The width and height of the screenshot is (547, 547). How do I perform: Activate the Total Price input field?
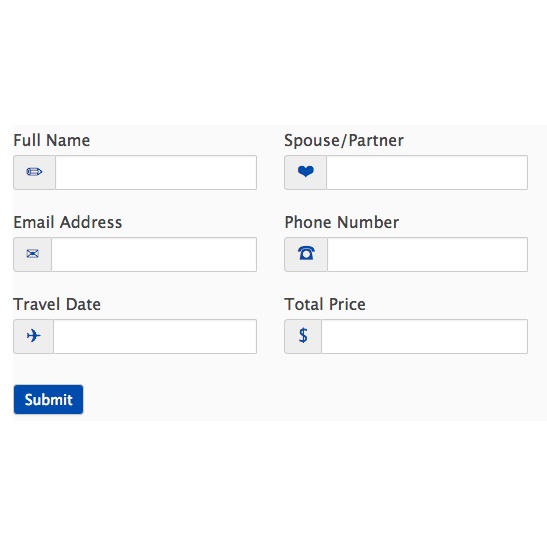[425, 336]
